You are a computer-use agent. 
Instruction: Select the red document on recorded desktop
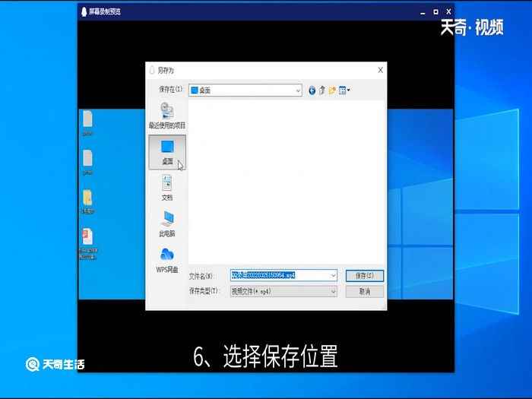click(88, 244)
